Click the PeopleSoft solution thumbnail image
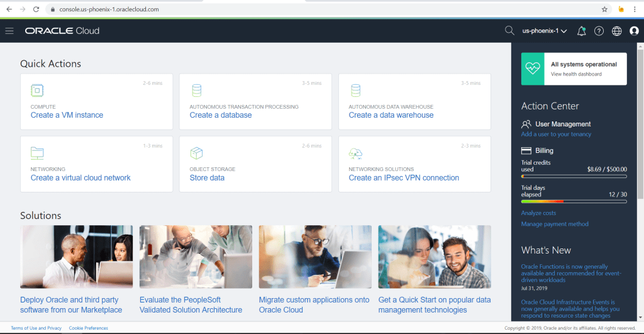 click(x=196, y=257)
